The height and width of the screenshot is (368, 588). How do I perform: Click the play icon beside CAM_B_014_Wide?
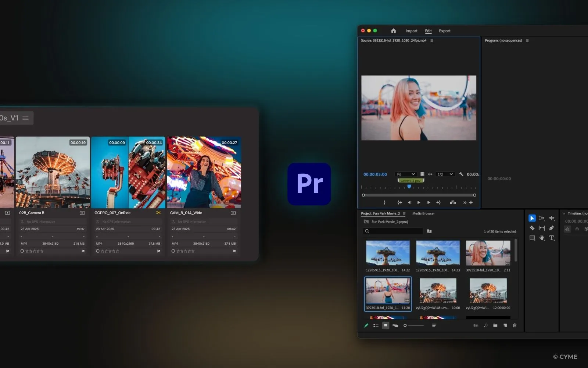click(233, 213)
